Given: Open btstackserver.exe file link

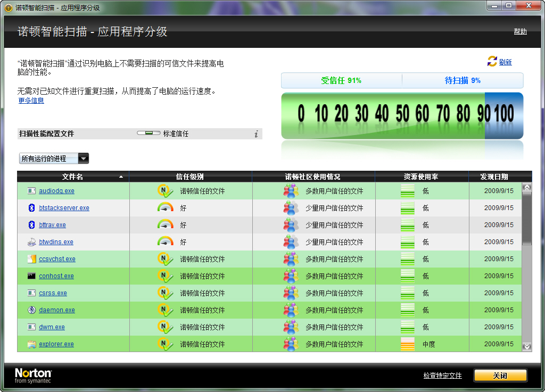Looking at the screenshot, I should click(64, 208).
